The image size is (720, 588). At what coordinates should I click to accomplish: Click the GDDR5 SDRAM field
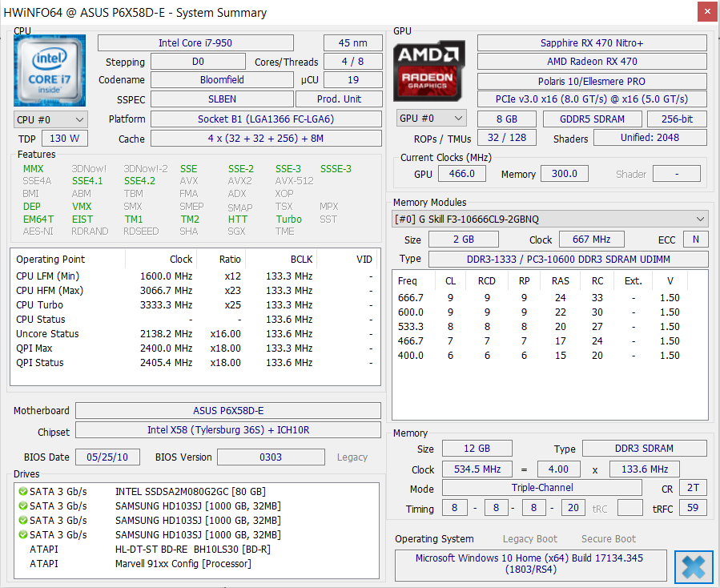pyautogui.click(x=593, y=119)
